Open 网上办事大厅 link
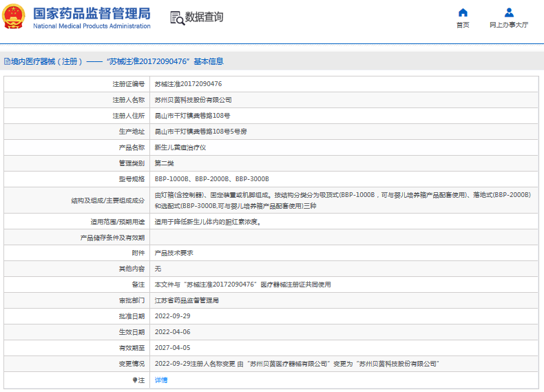The width and height of the screenshot is (544, 392). (x=509, y=25)
